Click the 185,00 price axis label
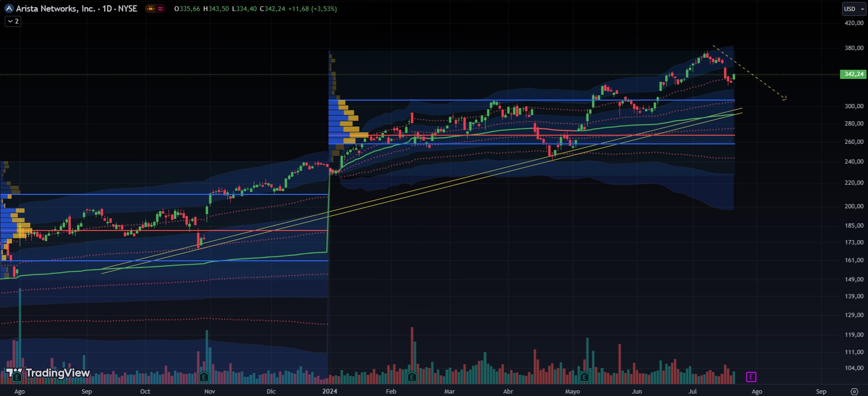Image resolution: width=868 pixels, height=396 pixels. (854, 225)
